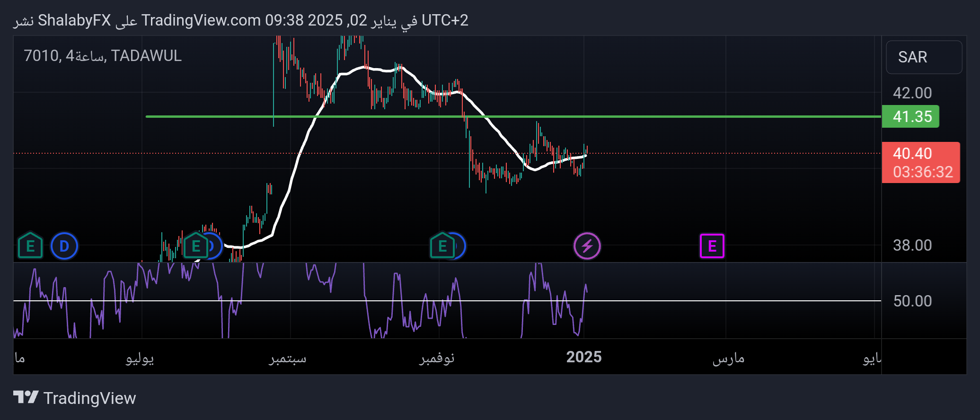This screenshot has width=980, height=420.
Task: Click the نوفمبر date axis label
Action: pos(437,358)
